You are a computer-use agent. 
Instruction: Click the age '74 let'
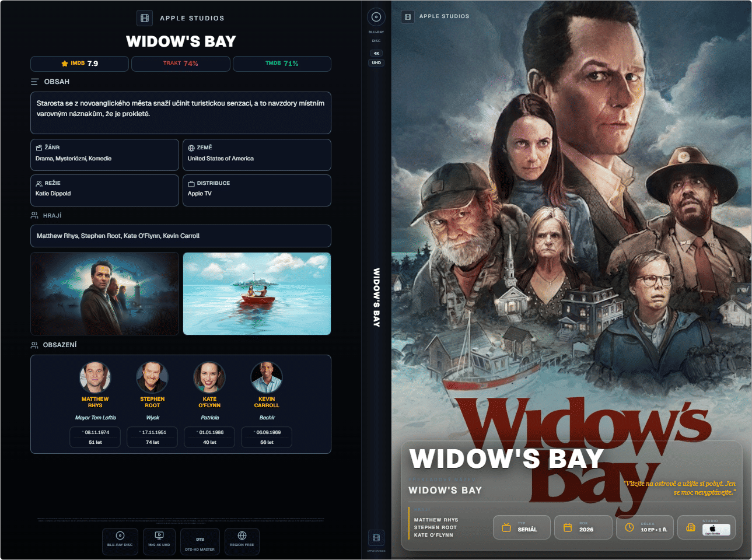click(152, 443)
